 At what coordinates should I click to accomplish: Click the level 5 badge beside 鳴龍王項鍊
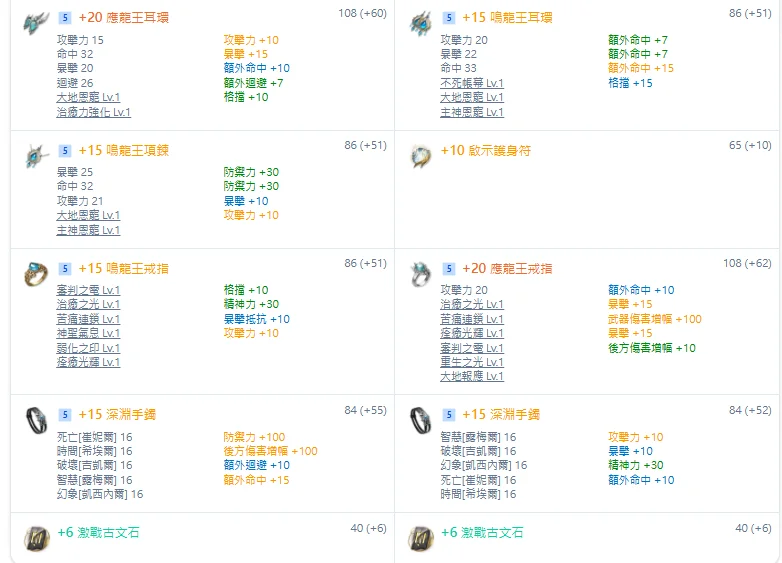pos(65,151)
